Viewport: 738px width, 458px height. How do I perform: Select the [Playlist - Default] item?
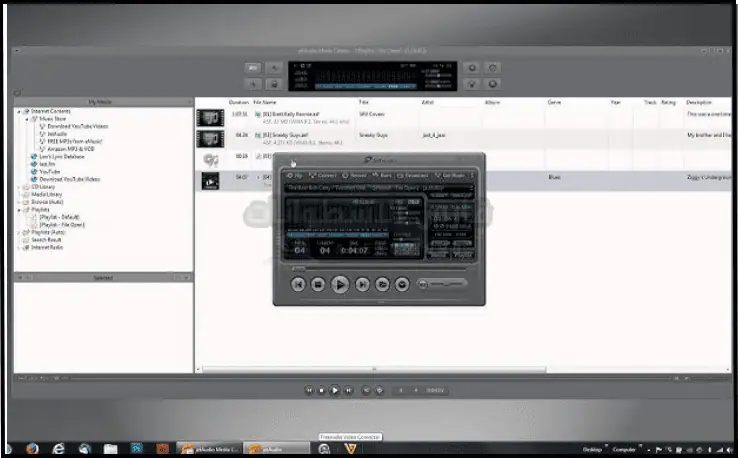coord(58,217)
